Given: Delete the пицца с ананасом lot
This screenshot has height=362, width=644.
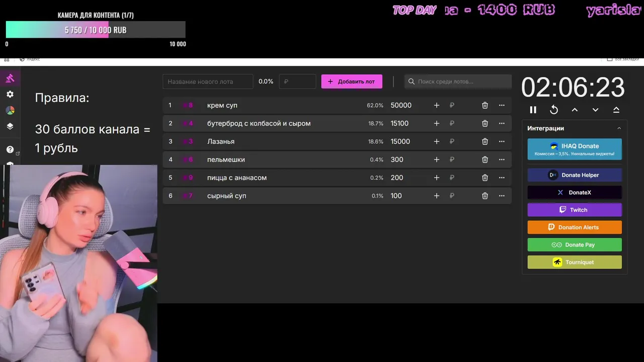Looking at the screenshot, I should click(485, 178).
